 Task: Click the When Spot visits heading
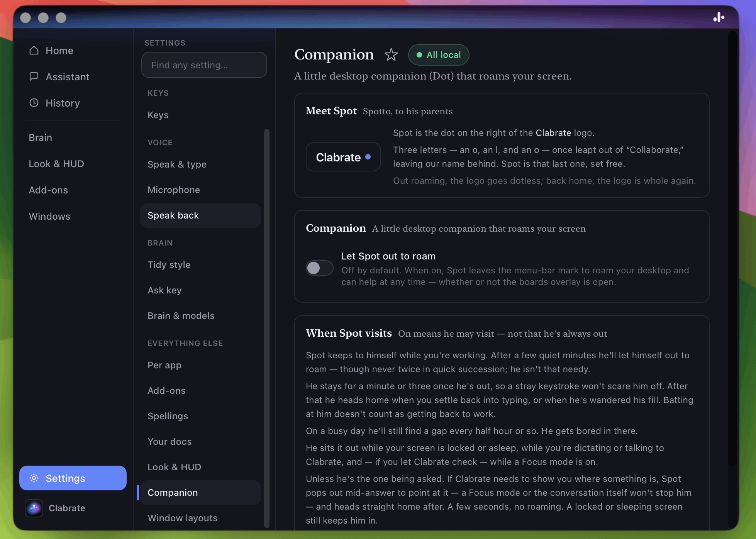[349, 333]
